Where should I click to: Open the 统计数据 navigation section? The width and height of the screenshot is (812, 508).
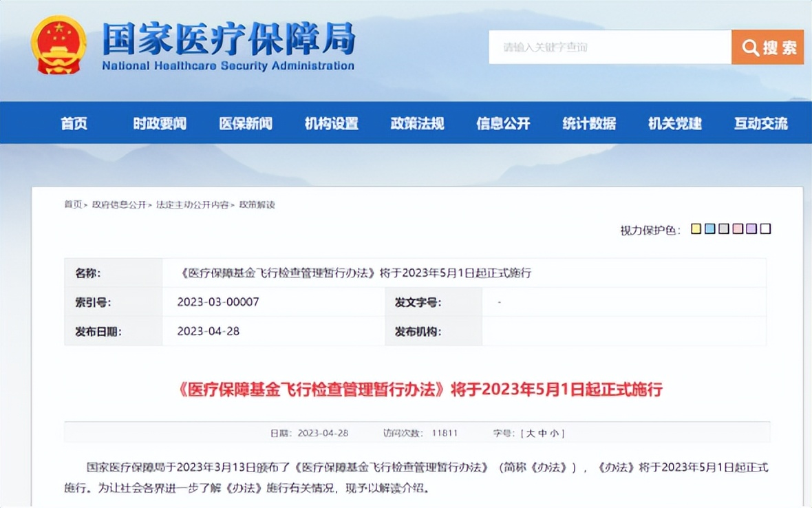tap(588, 123)
